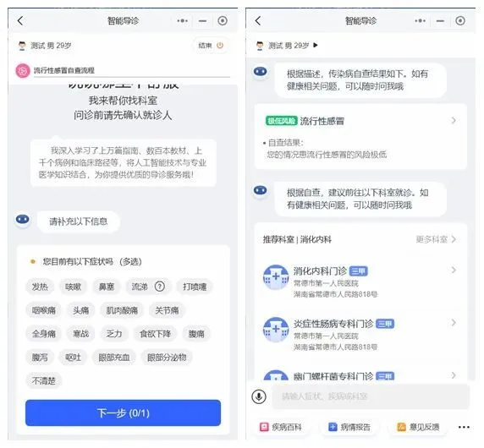
Task: Select the 咳嗽 symptom chip
Action: [73, 287]
